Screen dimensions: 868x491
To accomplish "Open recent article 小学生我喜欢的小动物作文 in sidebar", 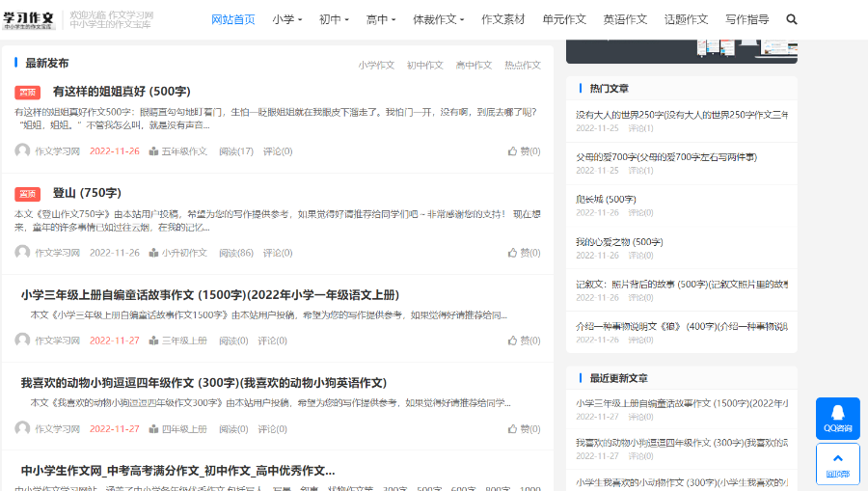I will pyautogui.click(x=682, y=482).
